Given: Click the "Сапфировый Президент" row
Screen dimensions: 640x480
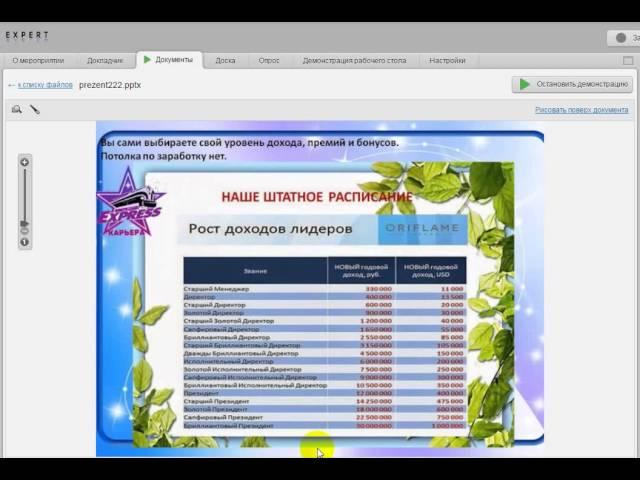Looking at the screenshot, I should point(324,417).
